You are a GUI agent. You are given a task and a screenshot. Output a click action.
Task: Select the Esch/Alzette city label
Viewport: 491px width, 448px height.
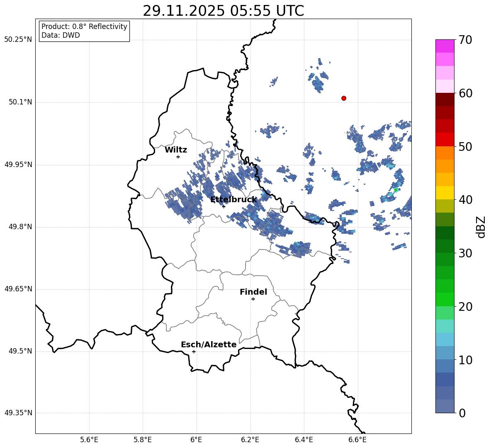coord(209,344)
